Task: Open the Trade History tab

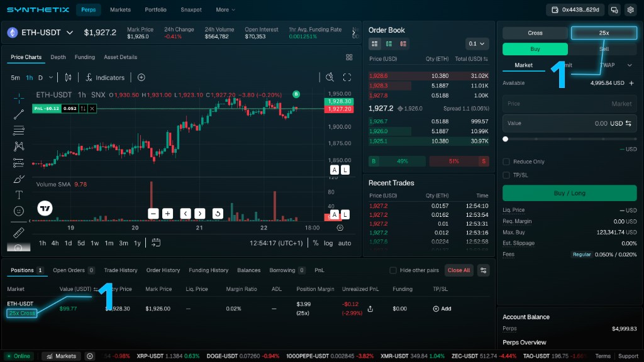Action: [121, 270]
